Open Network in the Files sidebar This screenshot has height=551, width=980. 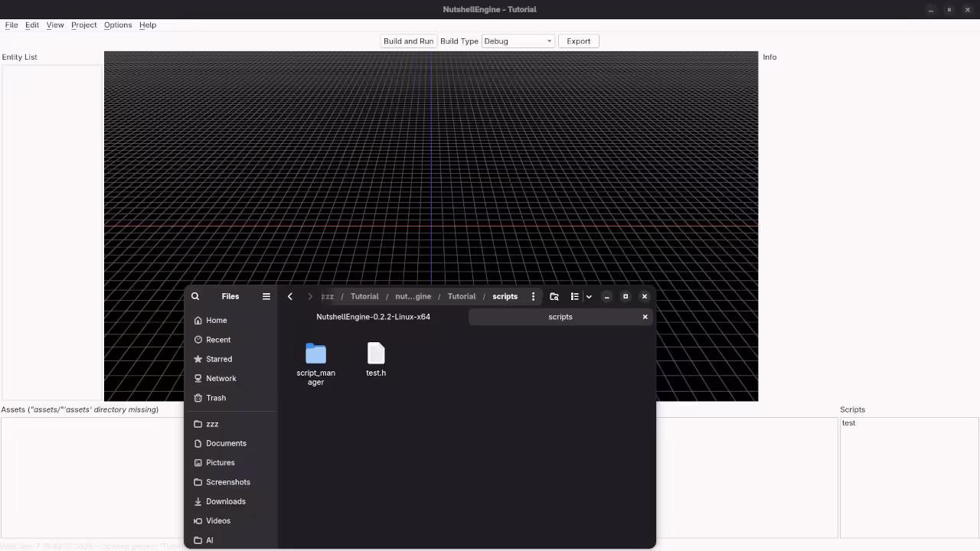point(220,378)
